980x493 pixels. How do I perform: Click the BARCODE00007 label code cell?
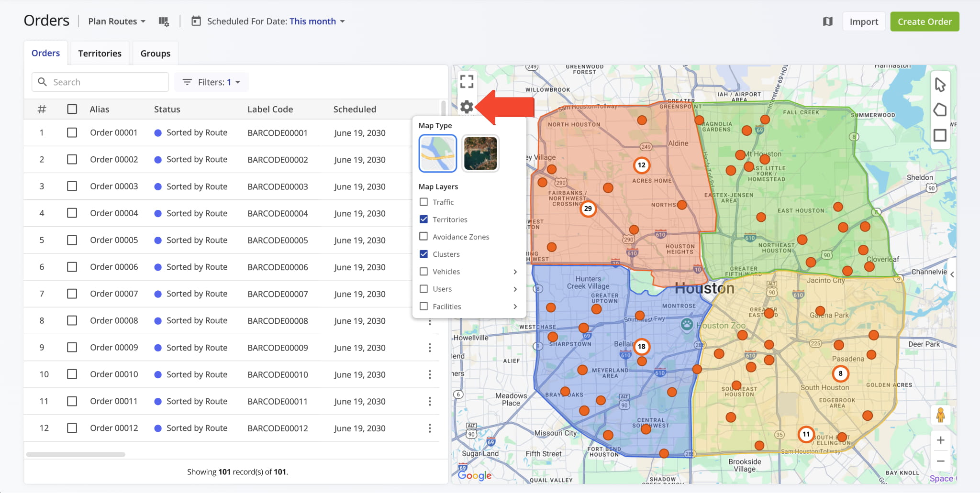pyautogui.click(x=278, y=294)
